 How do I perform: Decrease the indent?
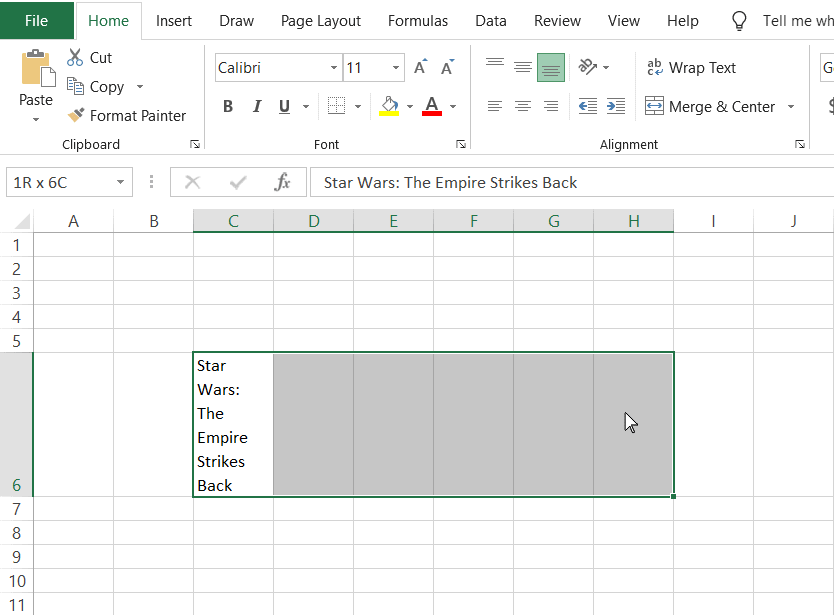click(588, 106)
